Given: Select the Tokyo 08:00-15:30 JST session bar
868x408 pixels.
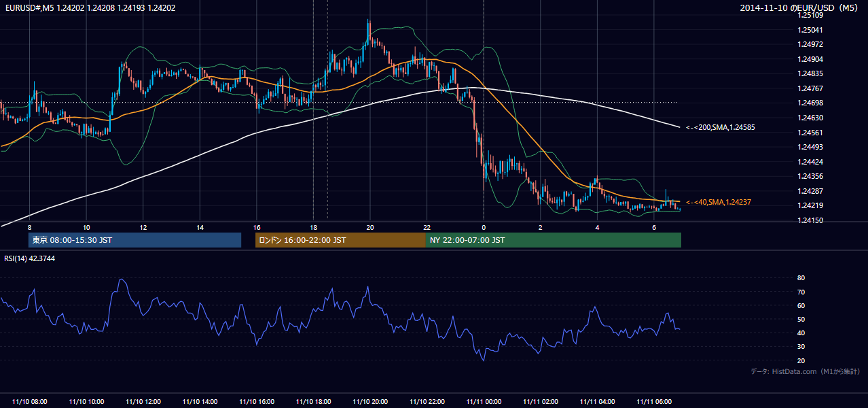Looking at the screenshot, I should tap(134, 240).
